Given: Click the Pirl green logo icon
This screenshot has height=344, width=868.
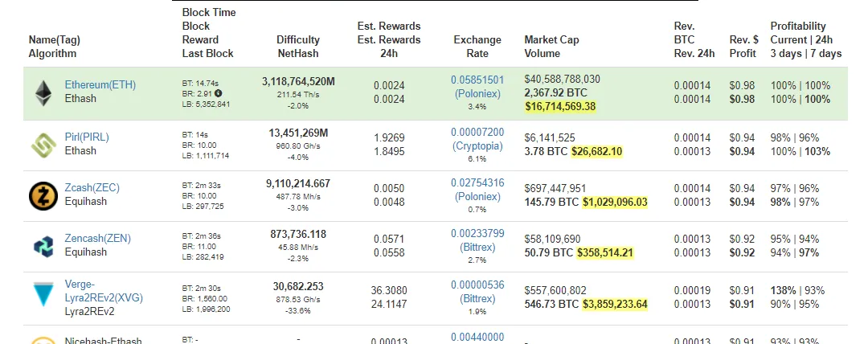Looking at the screenshot, I should [x=43, y=145].
